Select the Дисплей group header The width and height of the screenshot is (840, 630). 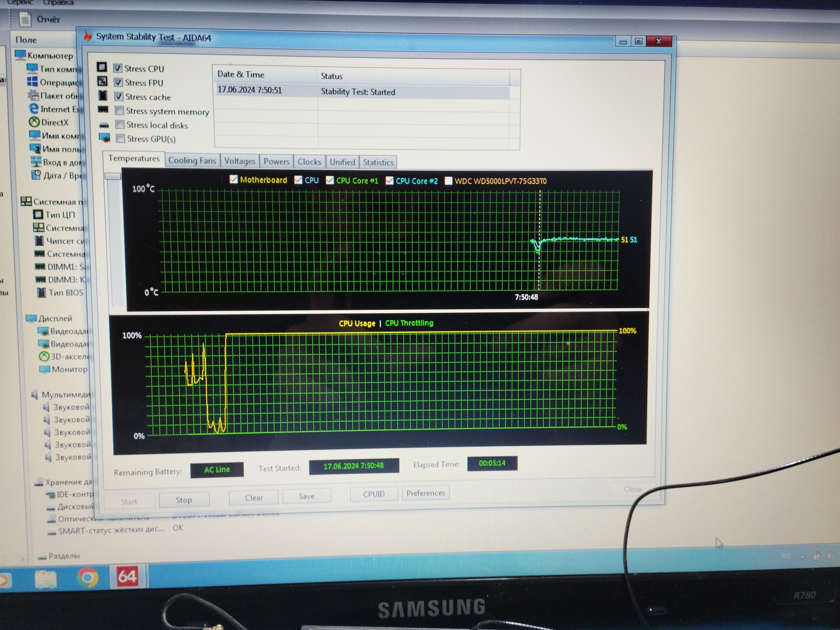(55, 318)
